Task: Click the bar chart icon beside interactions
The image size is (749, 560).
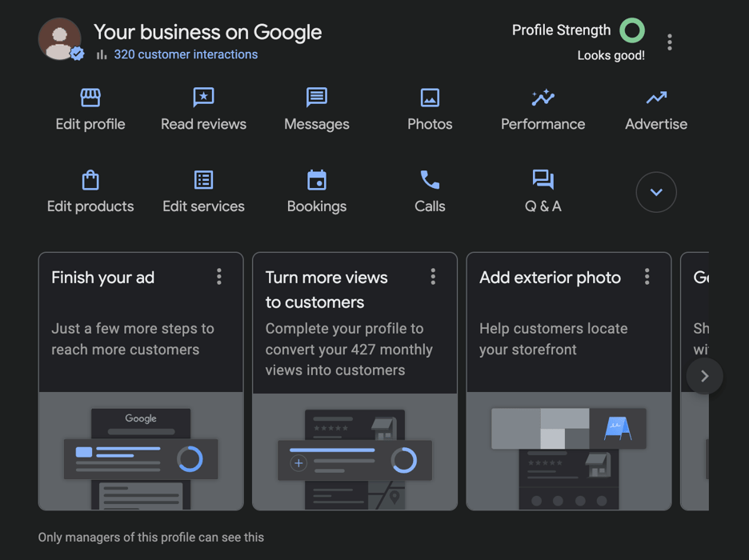Action: coord(102,54)
